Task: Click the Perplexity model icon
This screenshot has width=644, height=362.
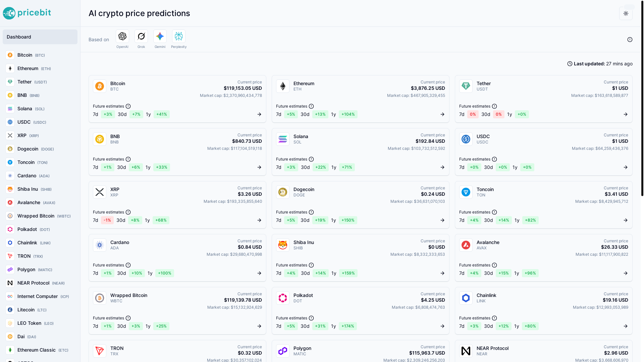Action: [x=179, y=36]
